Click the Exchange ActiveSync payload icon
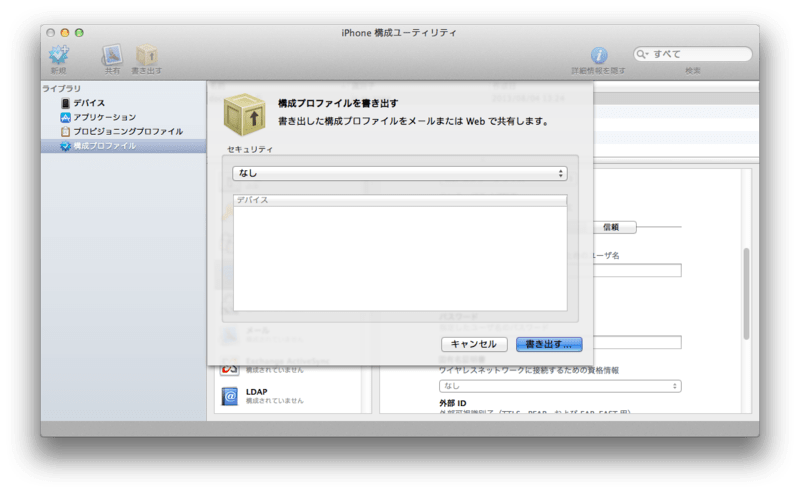Viewport: 800px width, 493px height. 230,367
